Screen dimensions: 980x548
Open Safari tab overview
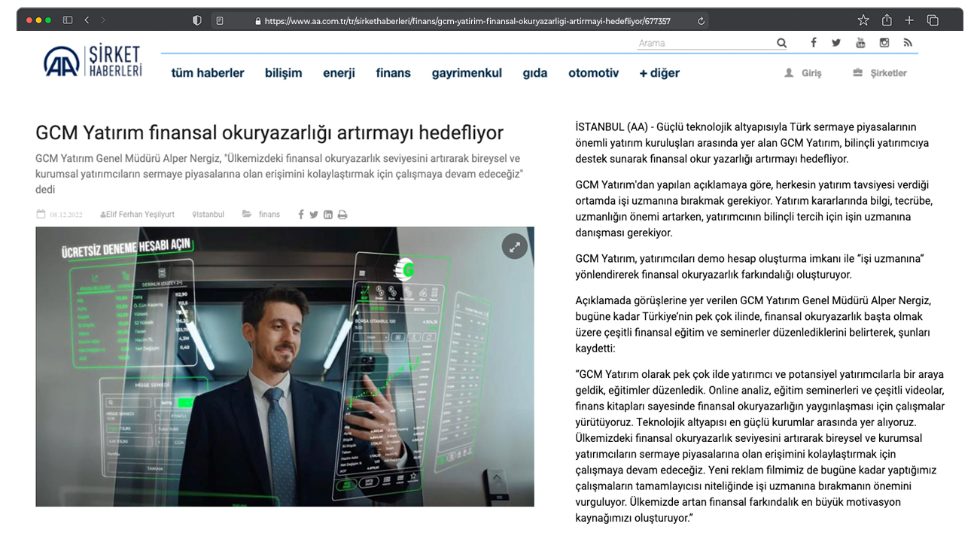point(933,20)
